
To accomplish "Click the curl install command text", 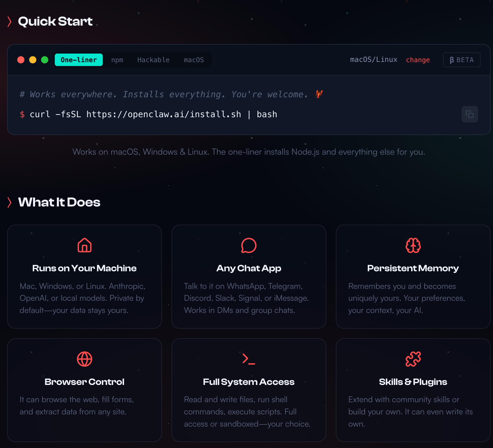I will click(153, 114).
